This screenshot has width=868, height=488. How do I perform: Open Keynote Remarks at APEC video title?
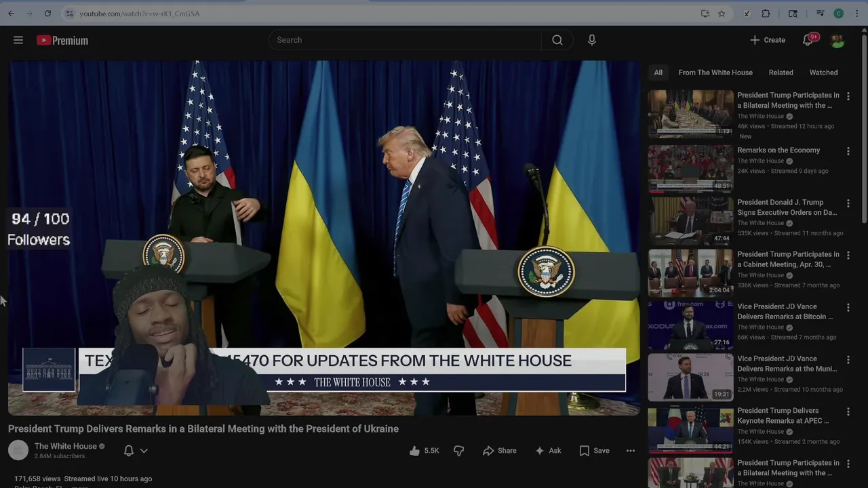pyautogui.click(x=783, y=415)
